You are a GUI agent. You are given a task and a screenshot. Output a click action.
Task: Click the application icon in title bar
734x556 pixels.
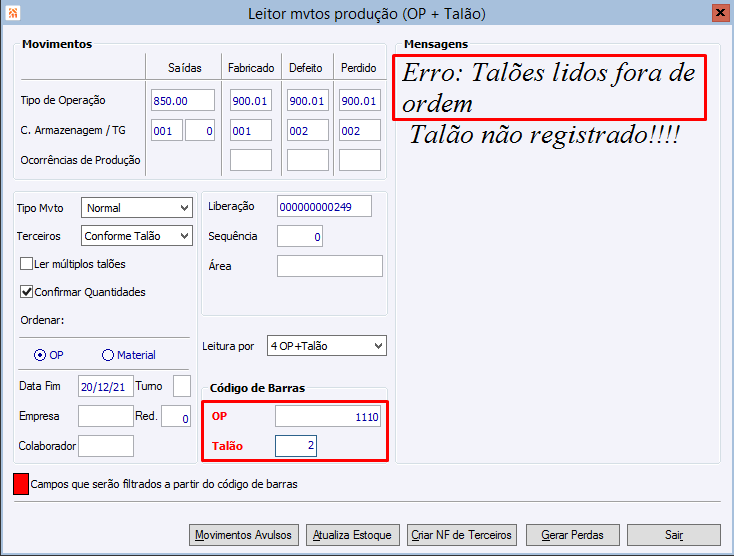point(13,13)
